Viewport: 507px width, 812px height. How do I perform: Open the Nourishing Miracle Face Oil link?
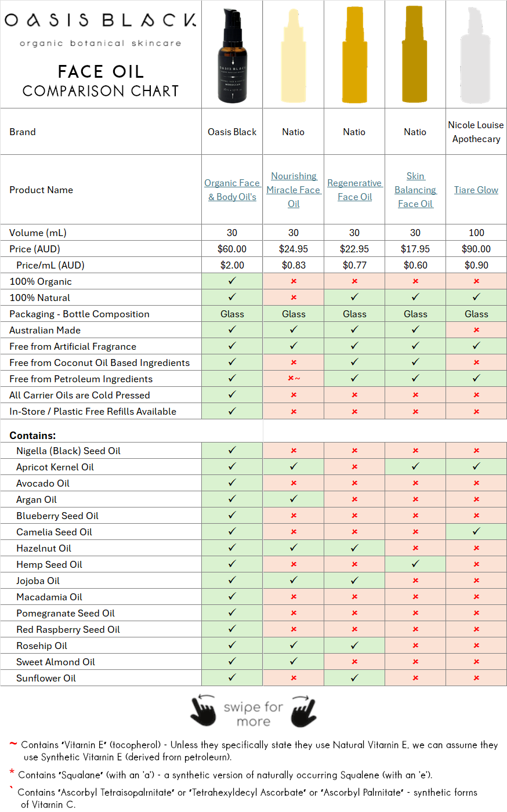tap(294, 190)
